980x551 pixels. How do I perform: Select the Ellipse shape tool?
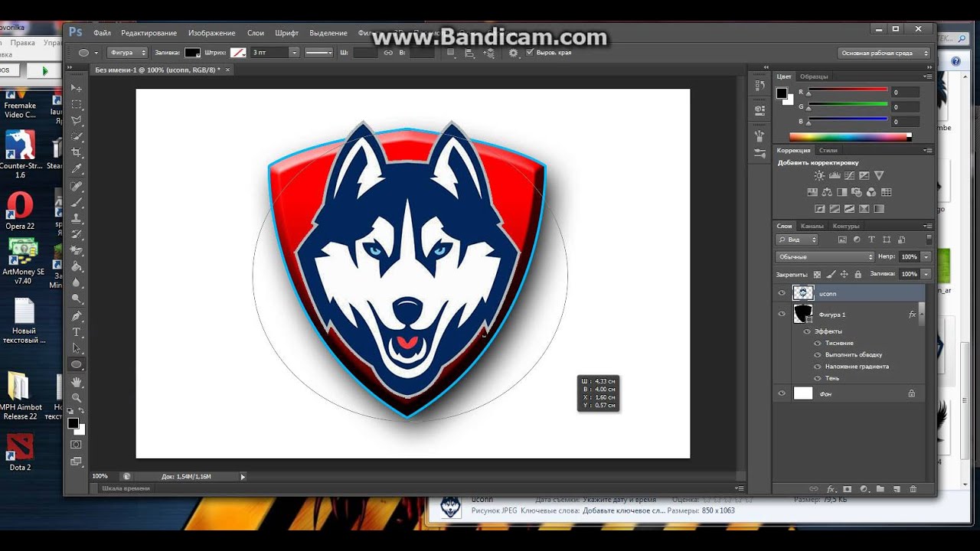77,364
